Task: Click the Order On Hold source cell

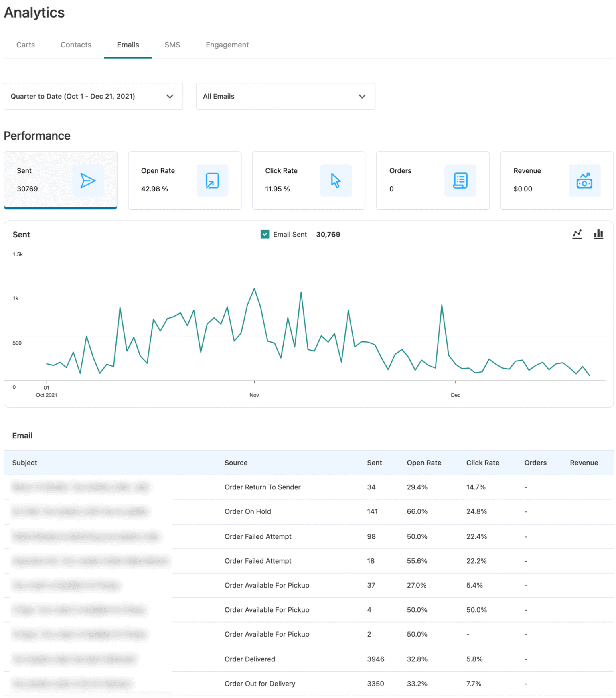Action: coord(248,511)
